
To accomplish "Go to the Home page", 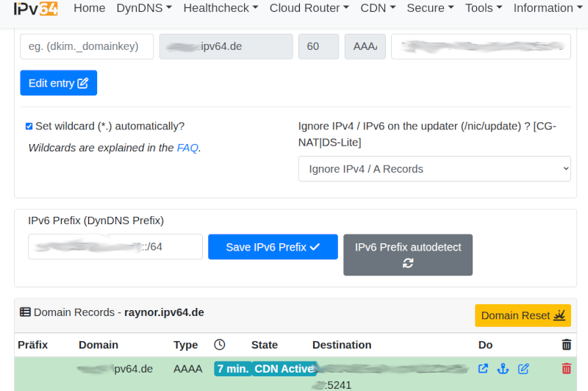I will tap(90, 9).
